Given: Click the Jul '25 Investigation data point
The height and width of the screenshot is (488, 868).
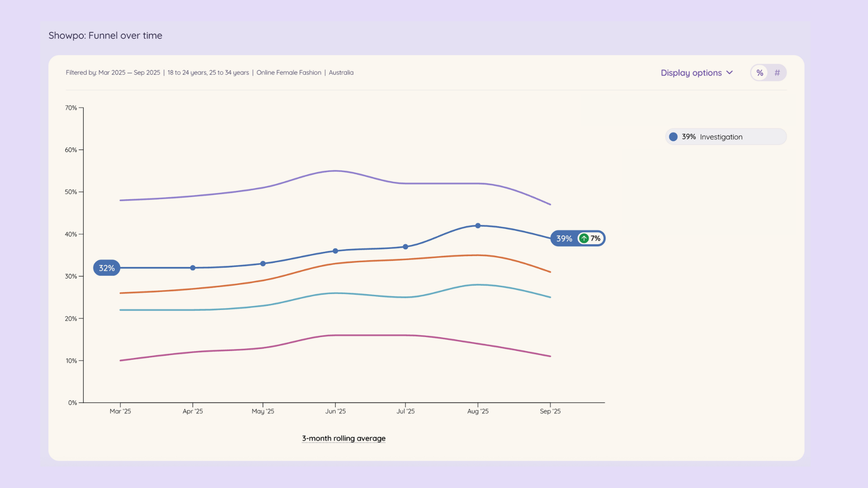Looking at the screenshot, I should (406, 247).
